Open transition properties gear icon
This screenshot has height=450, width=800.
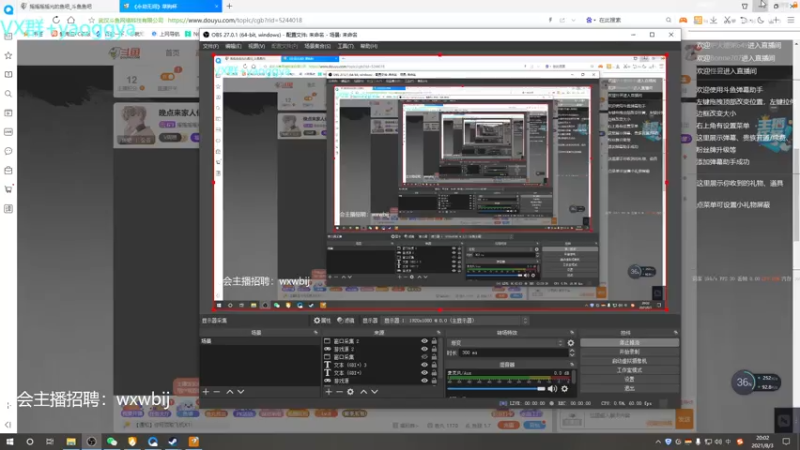[x=570, y=343]
